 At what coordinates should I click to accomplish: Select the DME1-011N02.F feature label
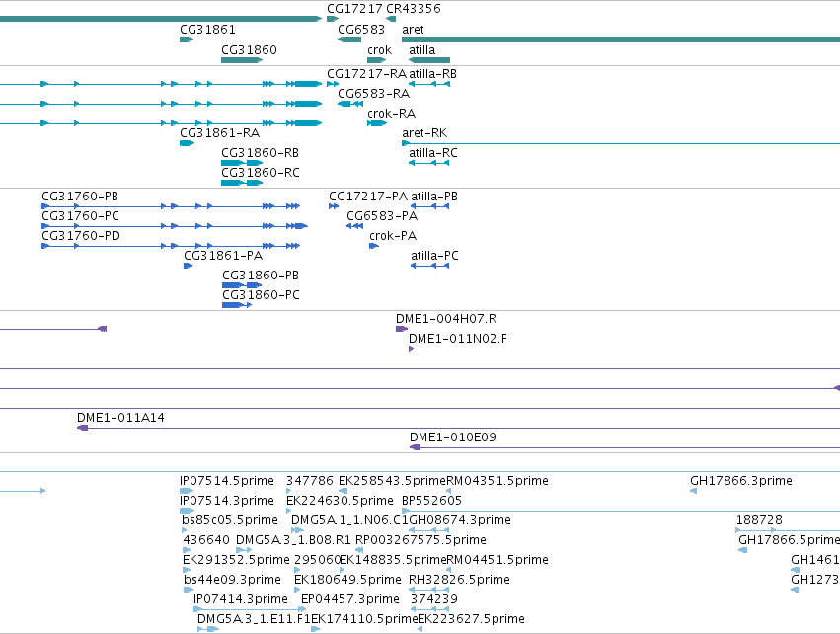coord(458,339)
